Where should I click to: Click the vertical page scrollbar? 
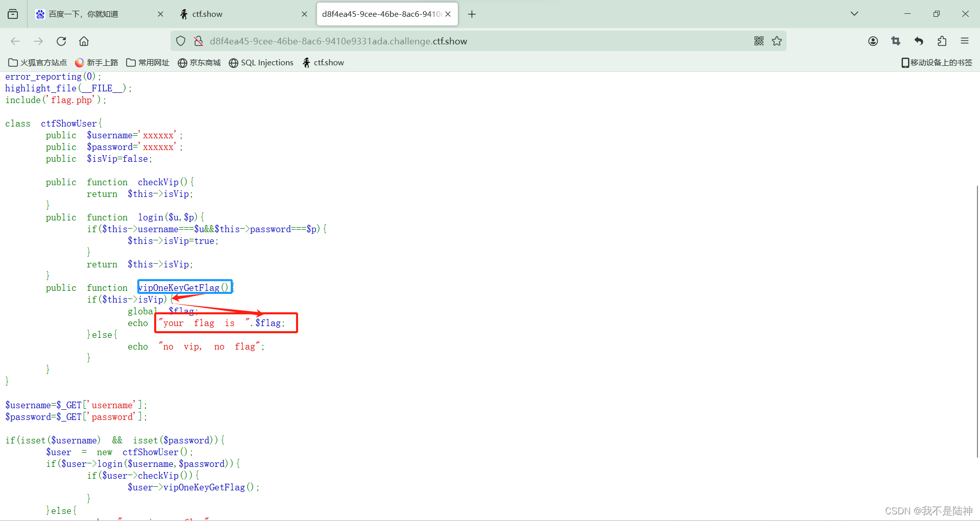click(977, 321)
